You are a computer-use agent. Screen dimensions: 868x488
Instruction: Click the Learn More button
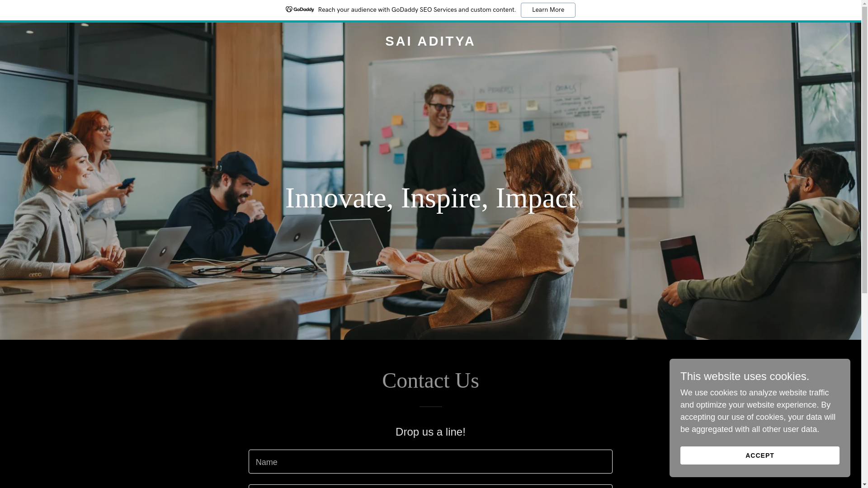tap(548, 10)
